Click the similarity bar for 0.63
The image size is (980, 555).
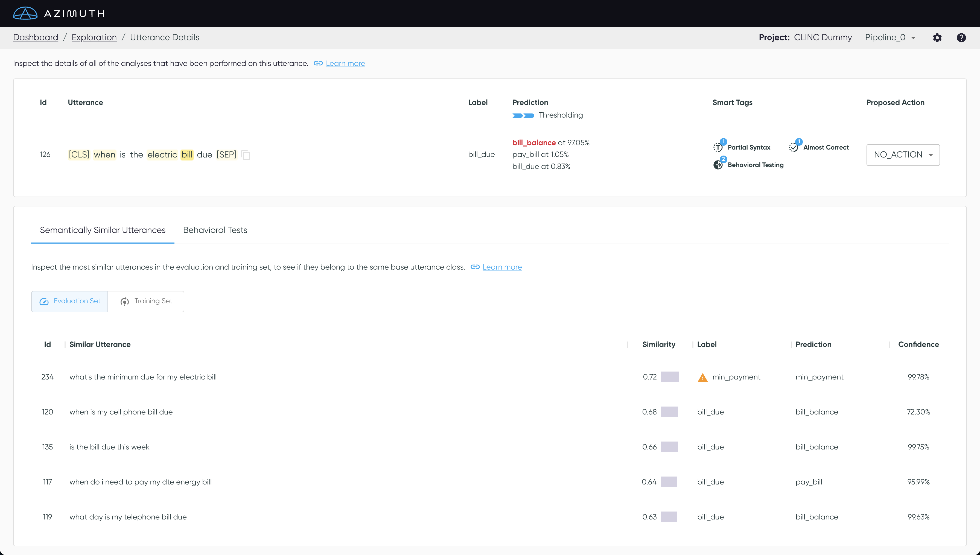pos(669,517)
